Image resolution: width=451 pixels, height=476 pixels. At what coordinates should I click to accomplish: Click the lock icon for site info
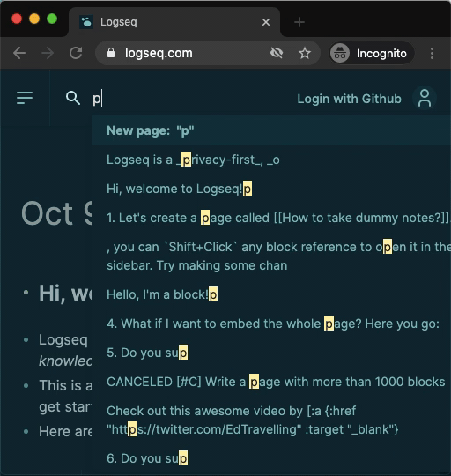[111, 53]
